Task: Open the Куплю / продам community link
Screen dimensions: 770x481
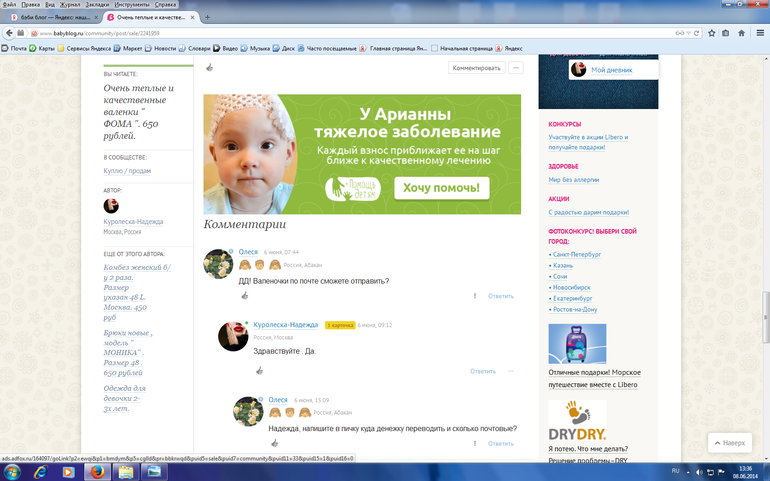Action: [127, 170]
